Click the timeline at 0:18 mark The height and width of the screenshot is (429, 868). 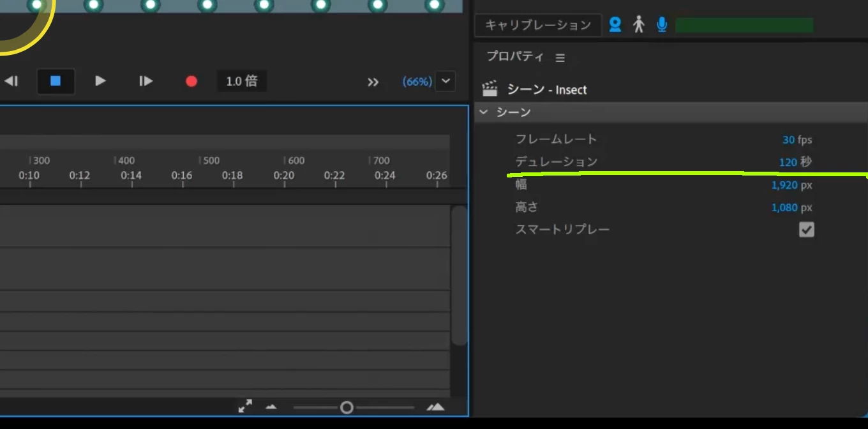(x=233, y=176)
